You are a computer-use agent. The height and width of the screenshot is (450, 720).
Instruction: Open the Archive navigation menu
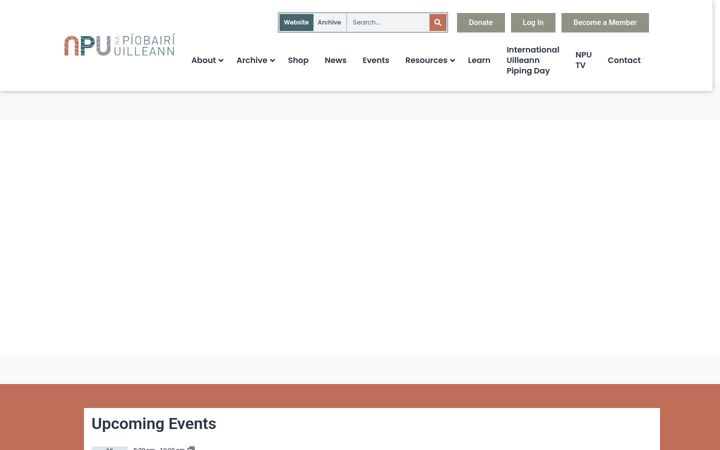pyautogui.click(x=252, y=60)
